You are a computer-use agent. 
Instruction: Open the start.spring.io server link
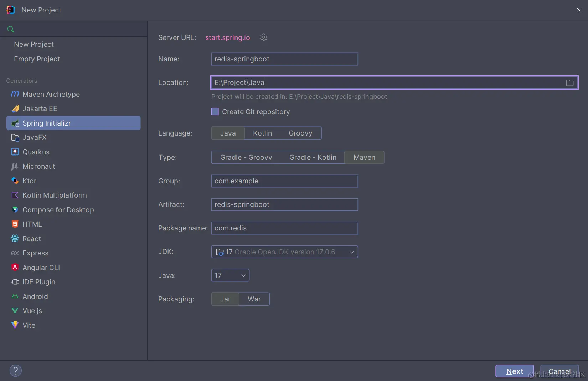point(228,37)
